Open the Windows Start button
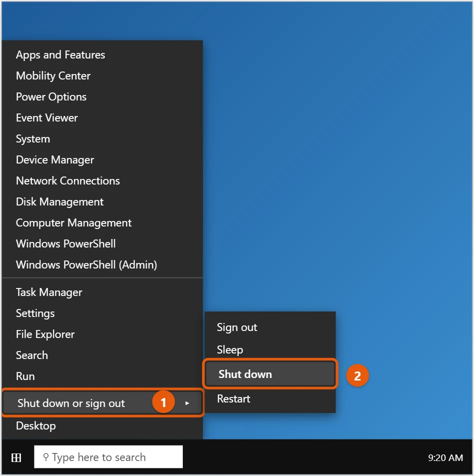The height and width of the screenshot is (476, 474). (x=16, y=457)
